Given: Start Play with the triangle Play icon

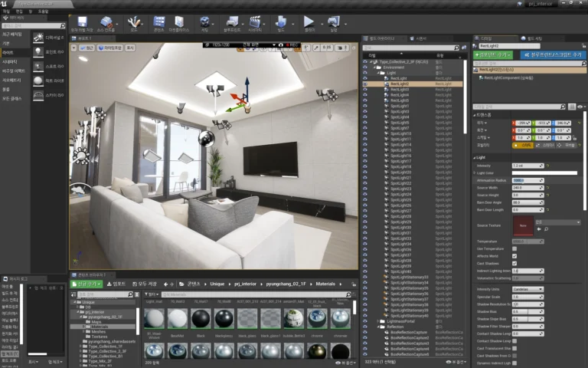Looking at the screenshot, I should click(309, 21).
